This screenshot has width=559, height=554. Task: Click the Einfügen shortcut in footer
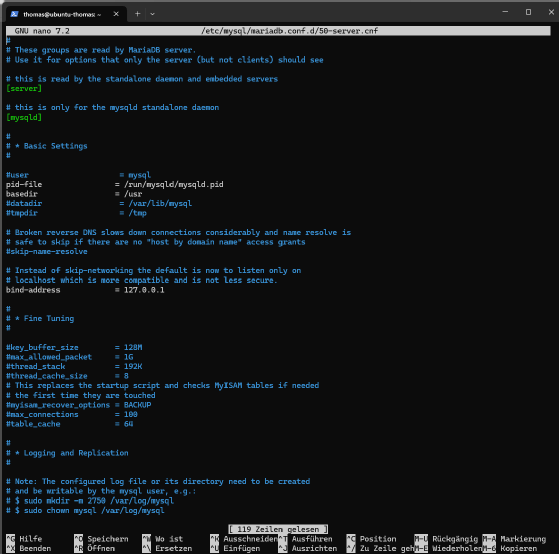[235, 548]
